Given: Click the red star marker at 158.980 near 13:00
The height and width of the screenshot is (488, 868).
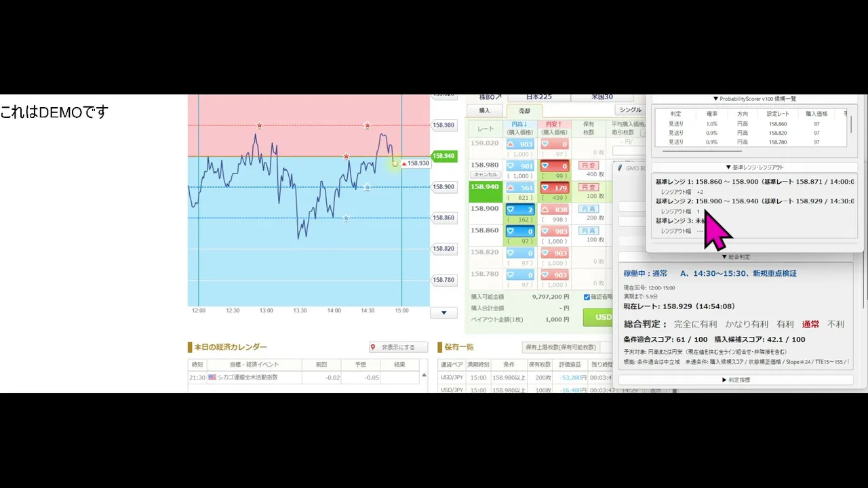Looking at the screenshot, I should [x=259, y=125].
